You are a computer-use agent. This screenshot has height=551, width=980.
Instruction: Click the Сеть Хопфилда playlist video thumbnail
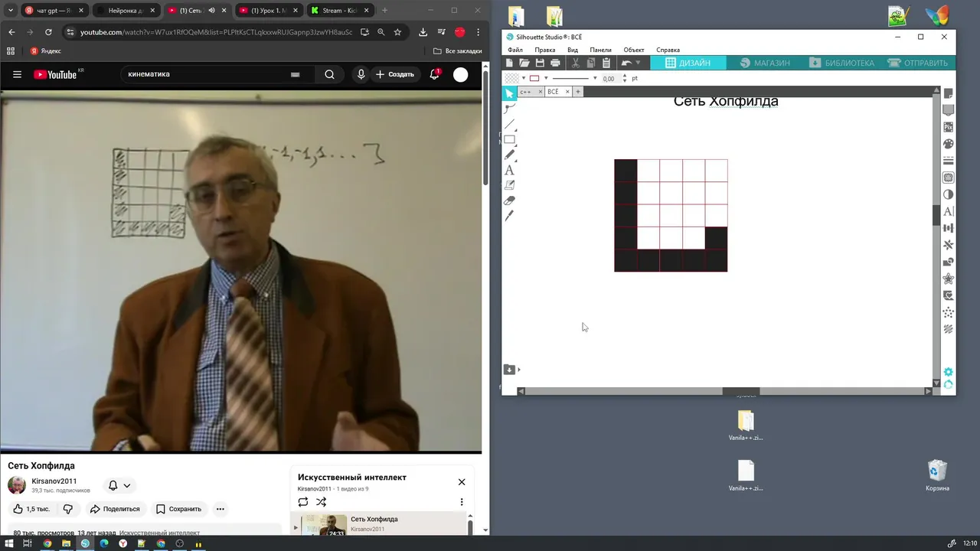pos(324,525)
